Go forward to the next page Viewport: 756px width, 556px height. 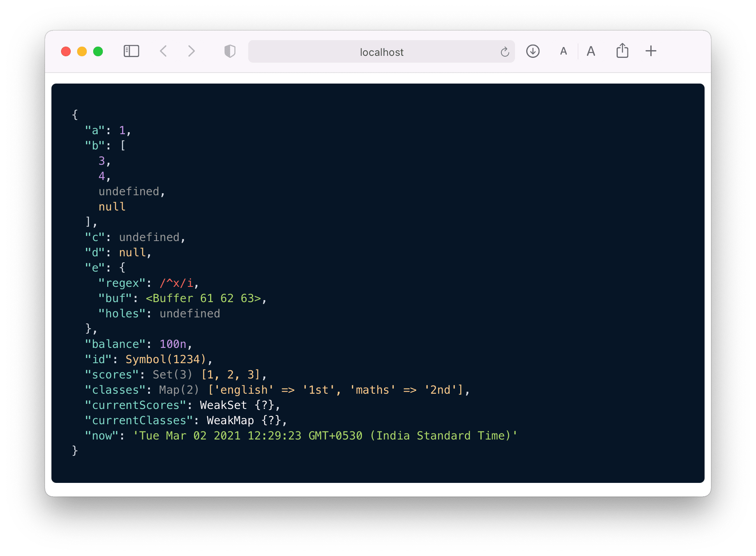(x=192, y=51)
